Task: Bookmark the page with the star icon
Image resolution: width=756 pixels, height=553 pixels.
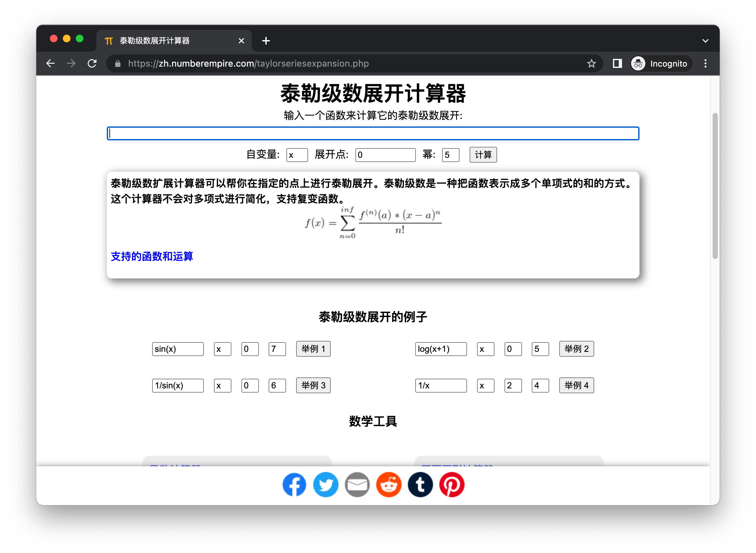Action: tap(591, 64)
